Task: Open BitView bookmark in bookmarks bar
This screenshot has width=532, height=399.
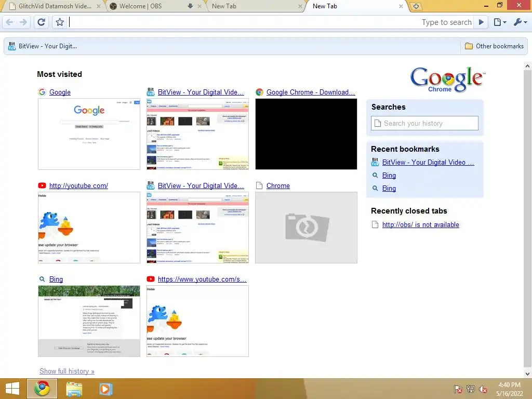Action: tap(43, 46)
